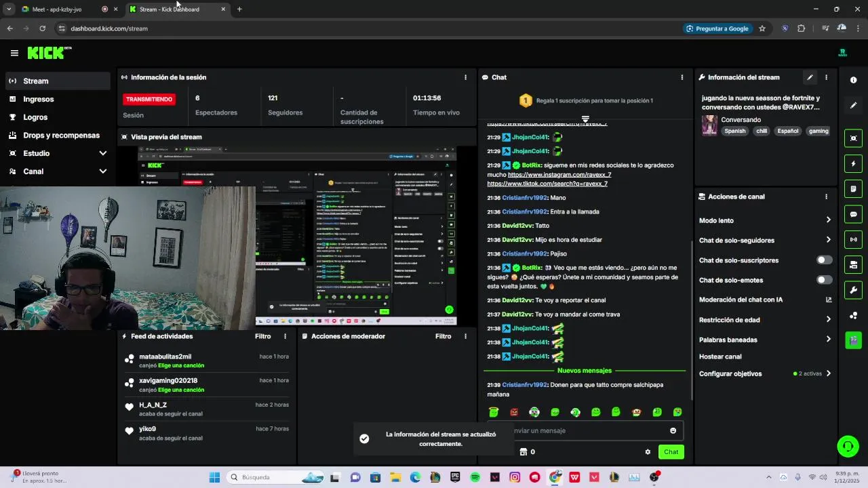Expand Configurar objetivos settings

point(828,373)
